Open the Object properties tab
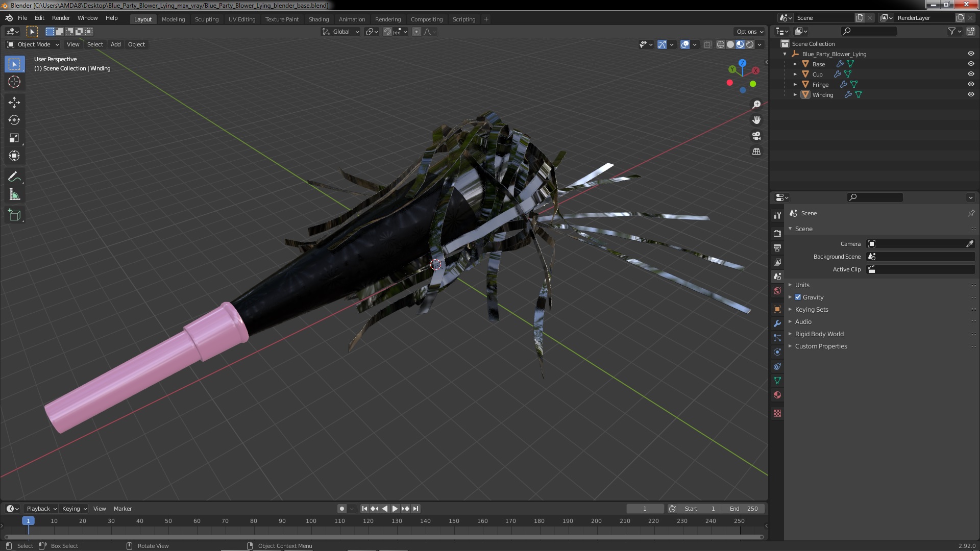 [777, 309]
